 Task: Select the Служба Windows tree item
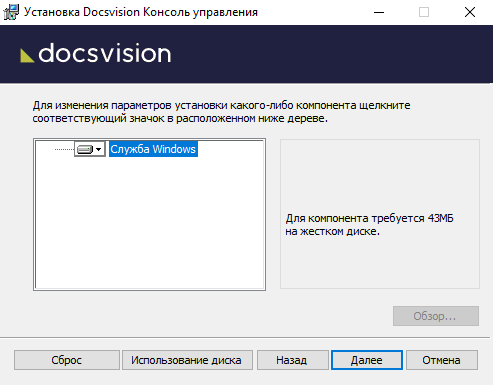point(153,149)
